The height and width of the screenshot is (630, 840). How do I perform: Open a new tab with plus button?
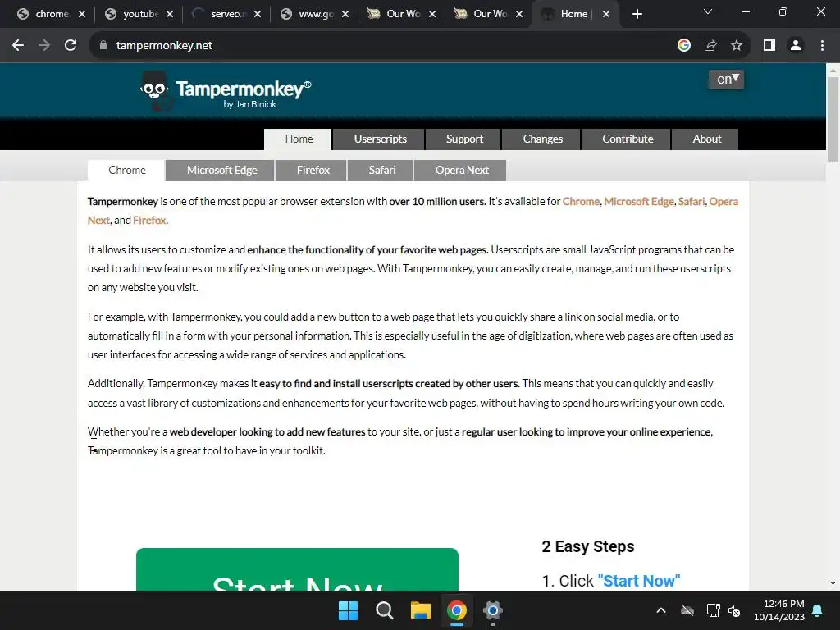pos(637,15)
